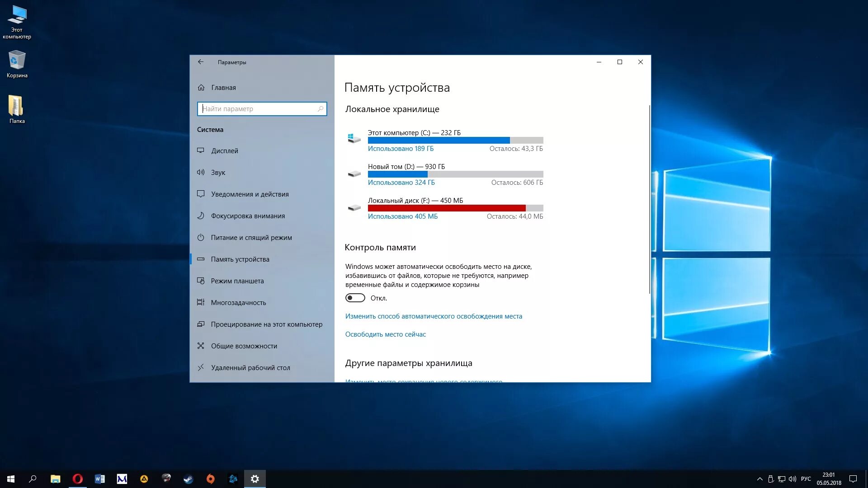Open Origin from taskbar
The width and height of the screenshot is (868, 488).
210,479
